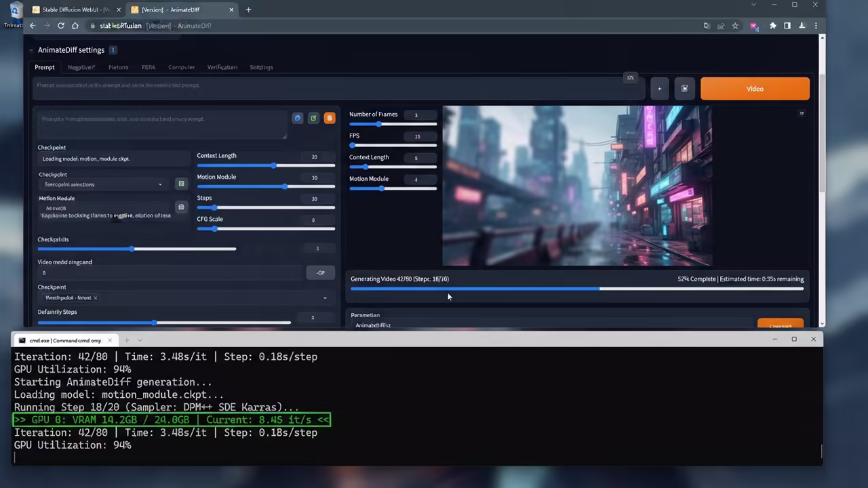Open the terminal tab dropdown arrow
868x488 pixels.
(140, 340)
